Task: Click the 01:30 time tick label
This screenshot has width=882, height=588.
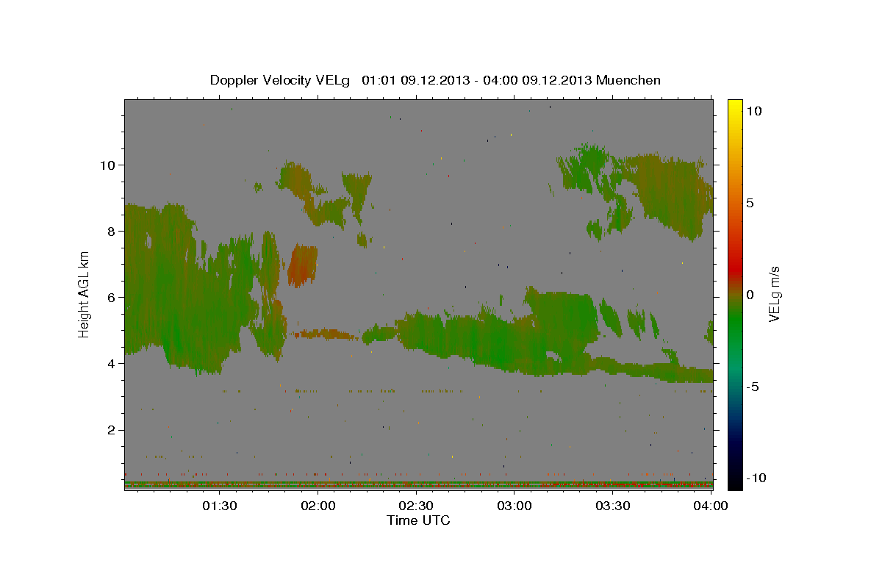Action: click(219, 506)
